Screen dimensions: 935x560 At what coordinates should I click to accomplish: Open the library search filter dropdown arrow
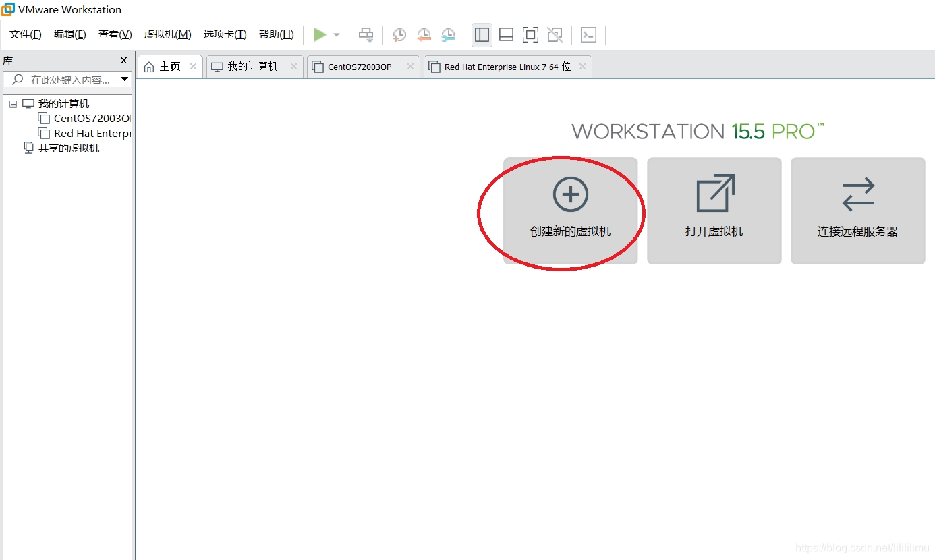(x=124, y=80)
